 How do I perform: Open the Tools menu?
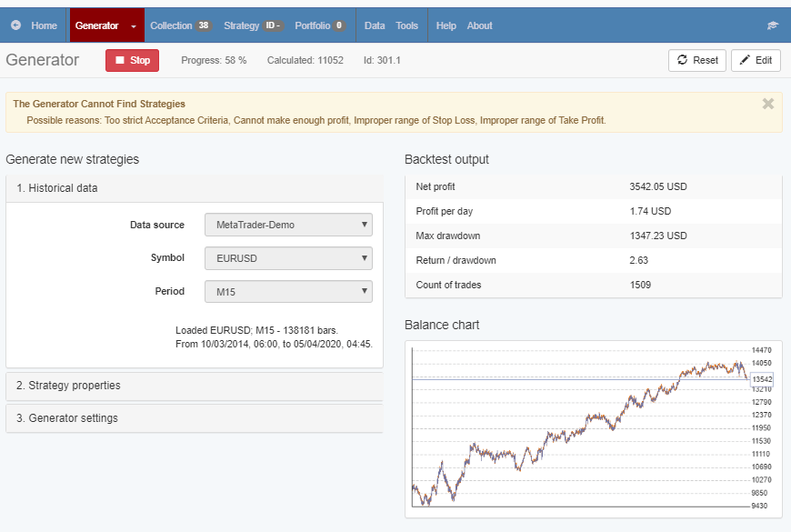pos(406,25)
